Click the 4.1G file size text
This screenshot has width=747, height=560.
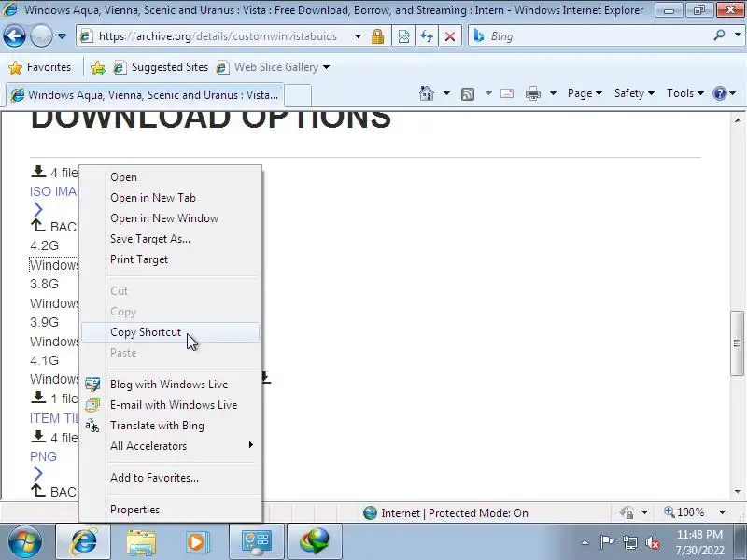pyautogui.click(x=44, y=360)
